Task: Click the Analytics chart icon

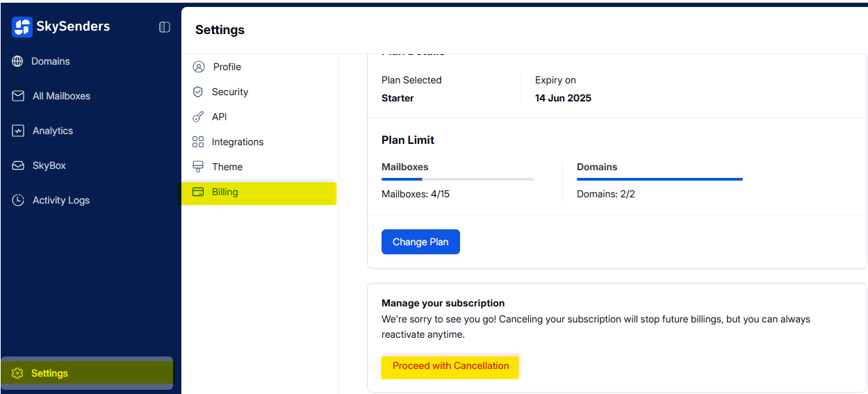Action: click(18, 131)
